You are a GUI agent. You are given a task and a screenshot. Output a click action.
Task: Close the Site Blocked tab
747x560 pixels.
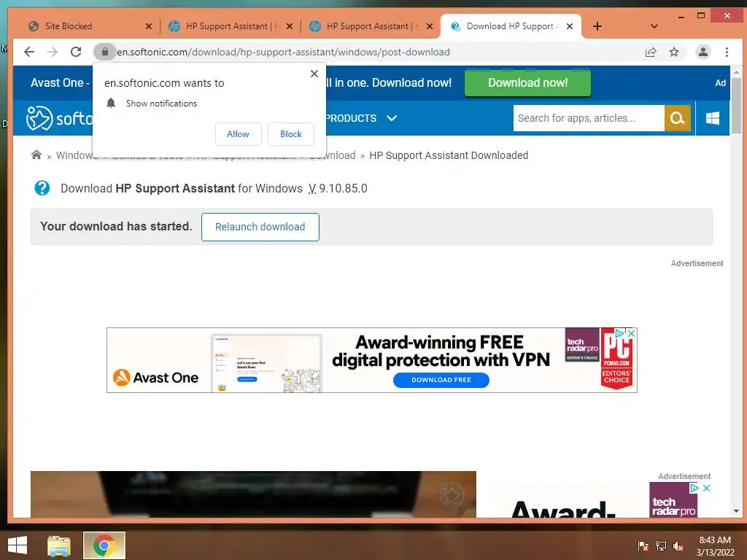tap(149, 26)
